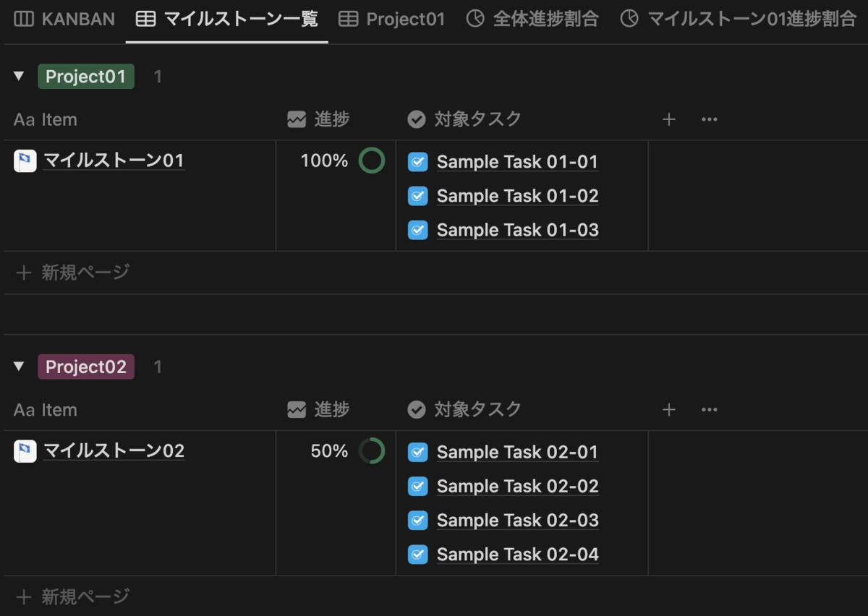This screenshot has width=868, height=616.
Task: Switch to the KANBAN view tab
Action: pyautogui.click(x=64, y=19)
